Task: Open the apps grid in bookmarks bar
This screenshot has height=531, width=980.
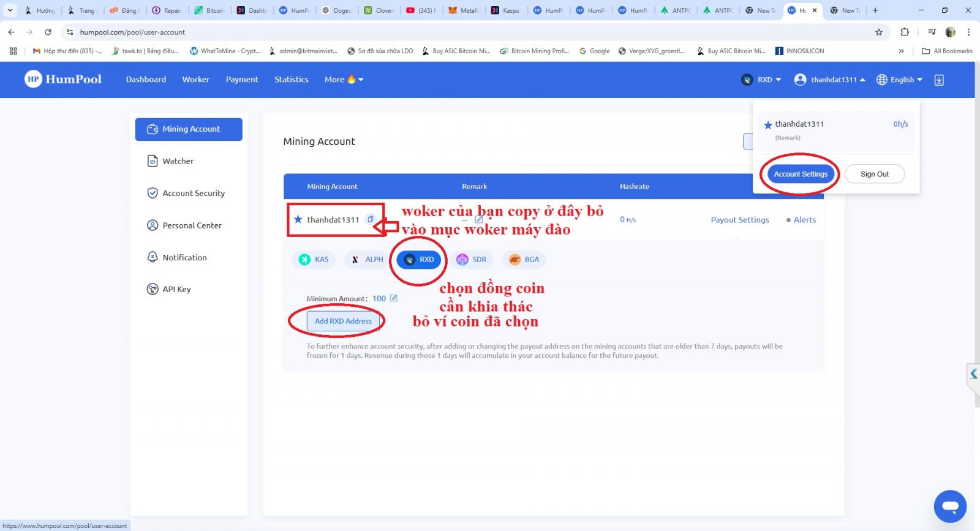Action: tap(13, 51)
